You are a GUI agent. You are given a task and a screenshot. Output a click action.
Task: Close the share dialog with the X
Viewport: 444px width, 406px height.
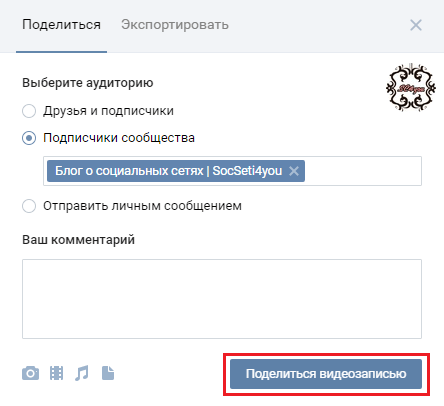click(x=416, y=25)
